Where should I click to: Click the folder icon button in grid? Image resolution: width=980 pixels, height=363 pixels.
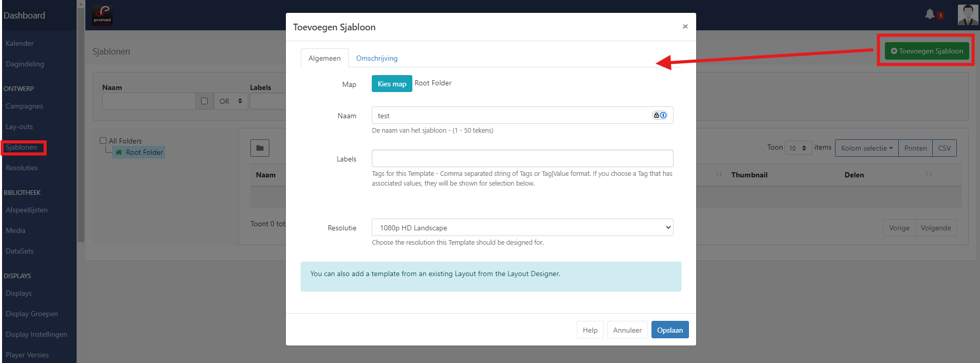(x=260, y=148)
